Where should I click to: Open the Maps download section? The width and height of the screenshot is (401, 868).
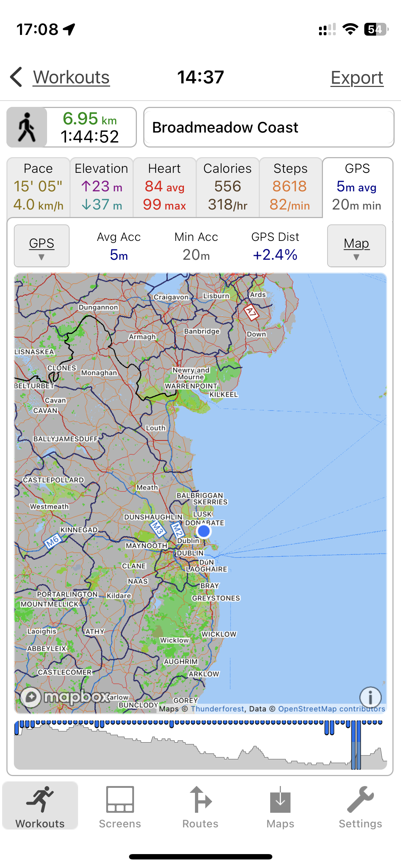(280, 807)
